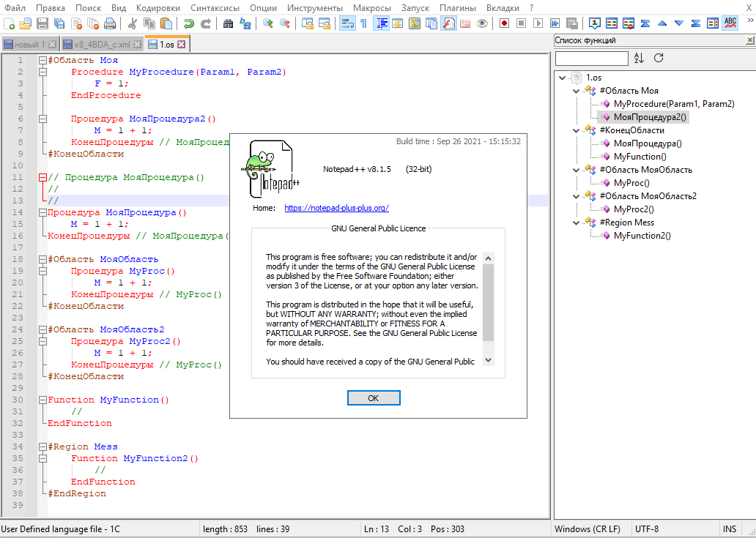Fold the Procedure MyProcedure block marker
Viewport: 756px width, 538px height.
tap(43, 72)
